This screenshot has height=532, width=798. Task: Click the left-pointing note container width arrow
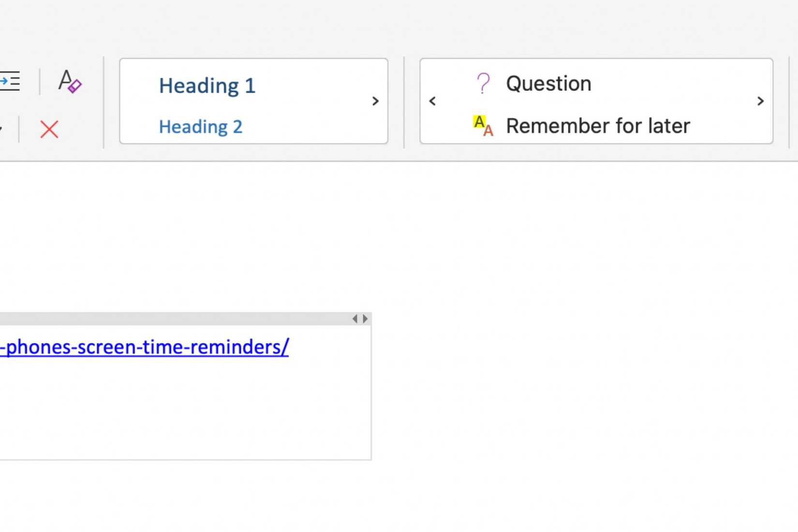(355, 319)
